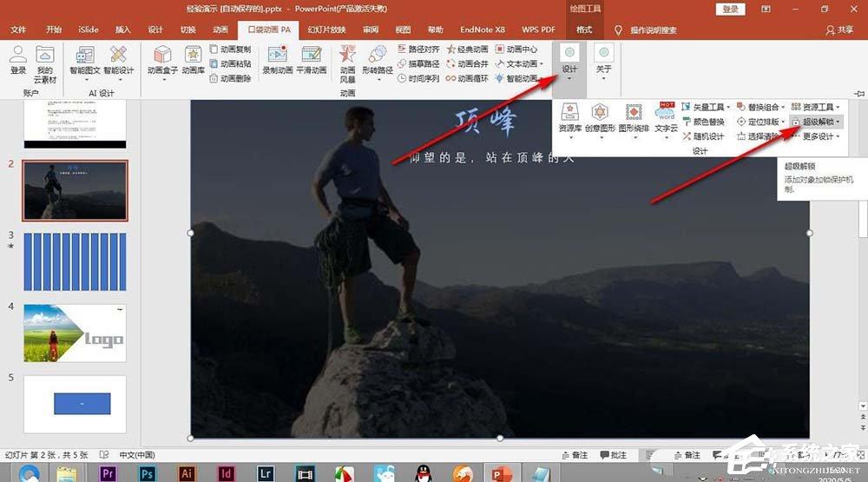Open Illustrator from taskbar
Image resolution: width=868 pixels, height=482 pixels.
tap(187, 473)
